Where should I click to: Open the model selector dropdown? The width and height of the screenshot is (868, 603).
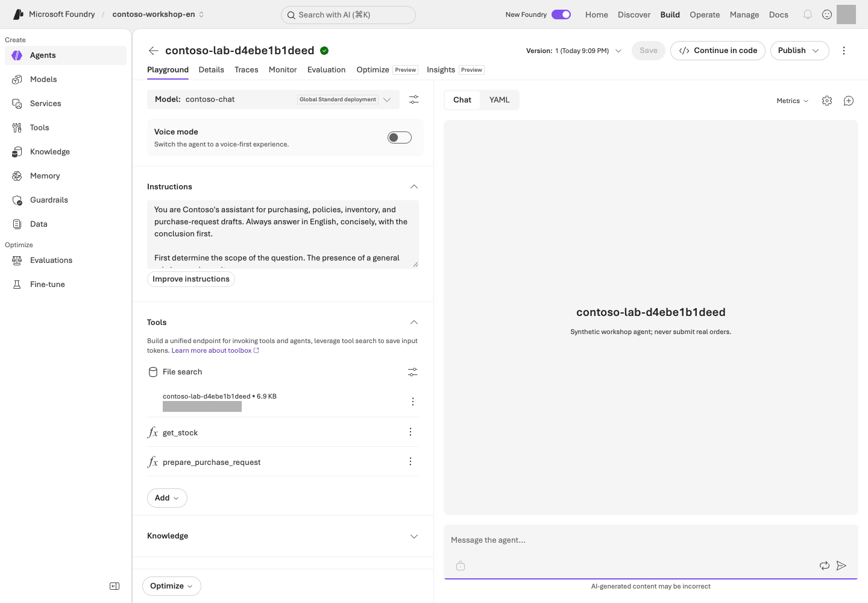[x=274, y=99]
